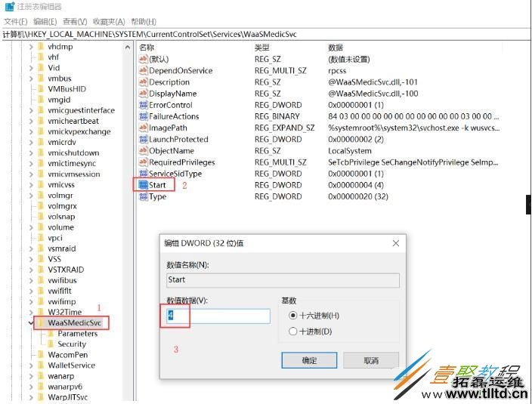Click the folder icon of VSS key

coord(41,259)
